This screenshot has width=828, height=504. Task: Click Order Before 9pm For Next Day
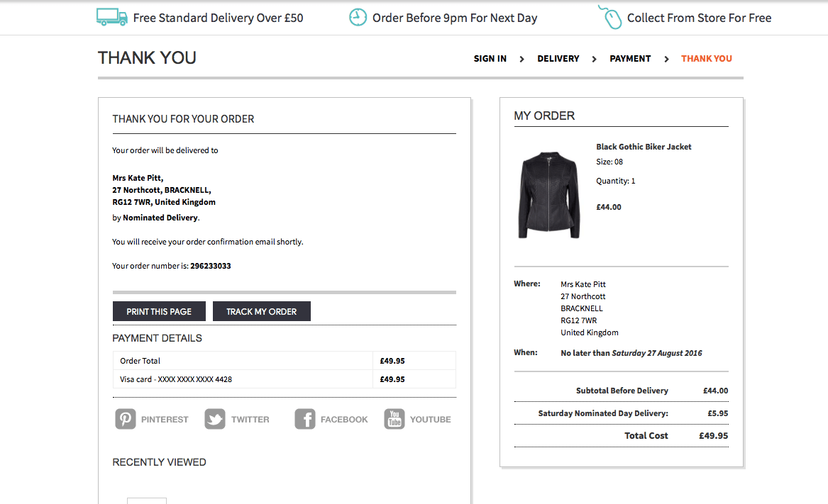coord(455,18)
